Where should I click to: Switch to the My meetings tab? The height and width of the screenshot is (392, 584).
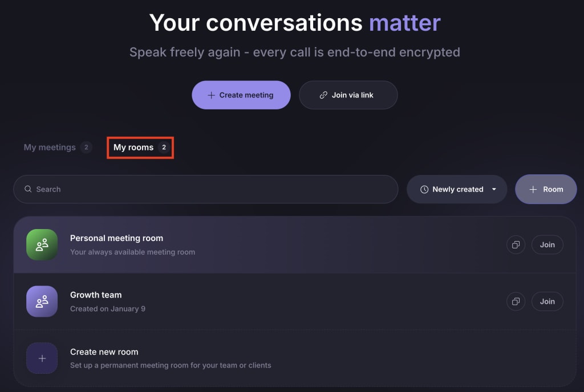50,147
